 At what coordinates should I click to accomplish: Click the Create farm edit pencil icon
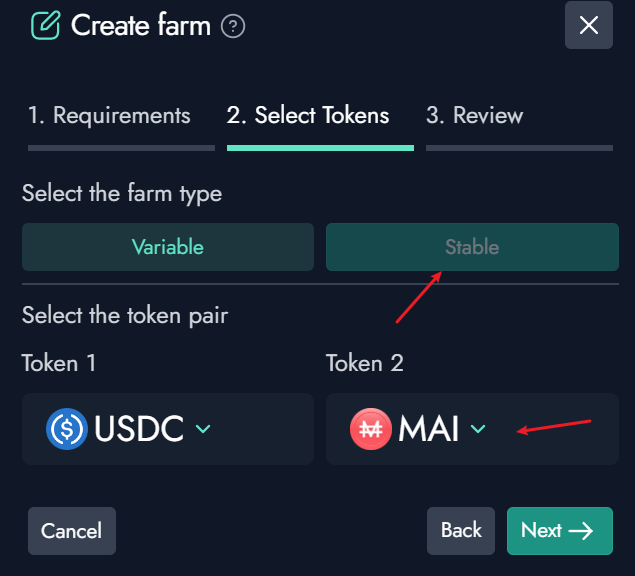pyautogui.click(x=45, y=25)
